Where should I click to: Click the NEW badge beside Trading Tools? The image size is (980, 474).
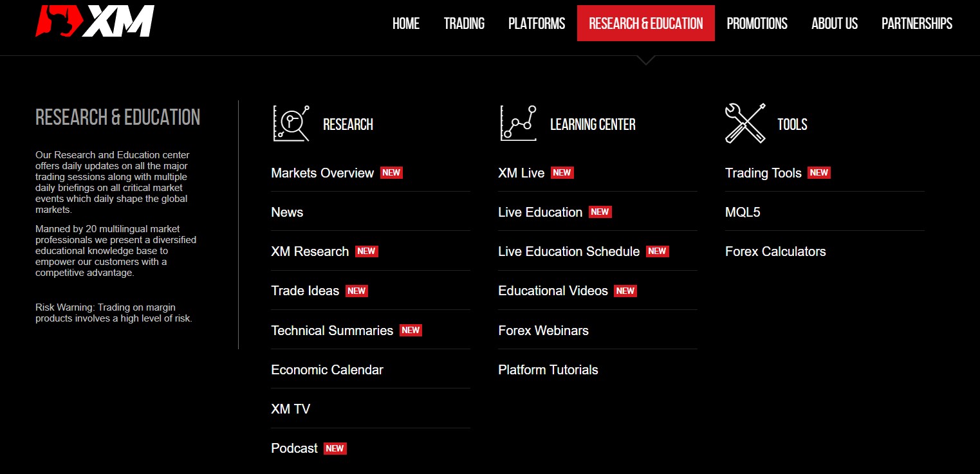click(818, 172)
